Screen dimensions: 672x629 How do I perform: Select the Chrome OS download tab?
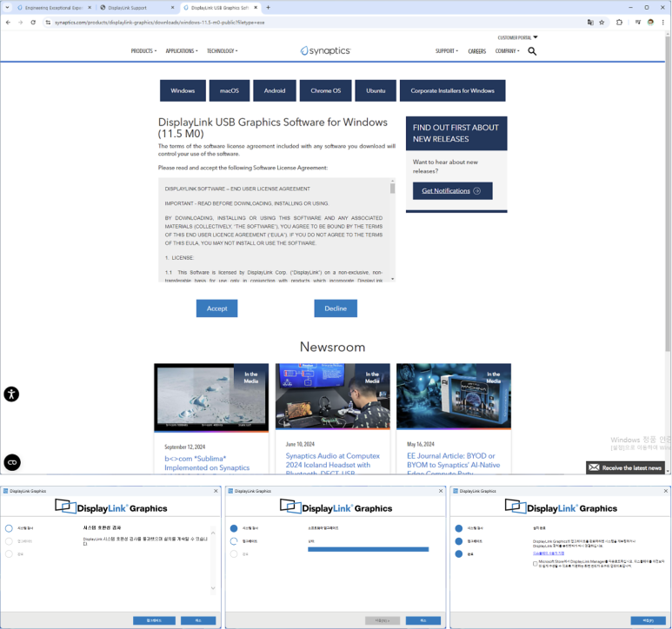[325, 90]
